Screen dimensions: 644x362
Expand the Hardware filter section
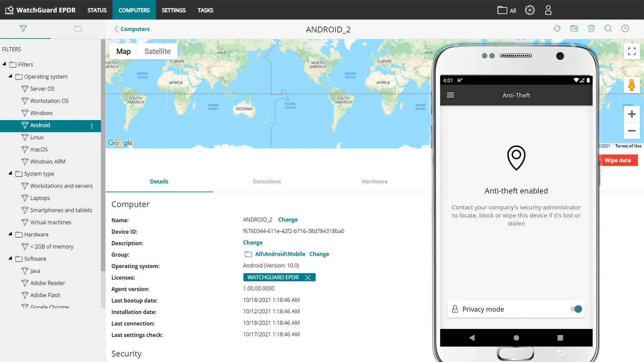coord(10,234)
